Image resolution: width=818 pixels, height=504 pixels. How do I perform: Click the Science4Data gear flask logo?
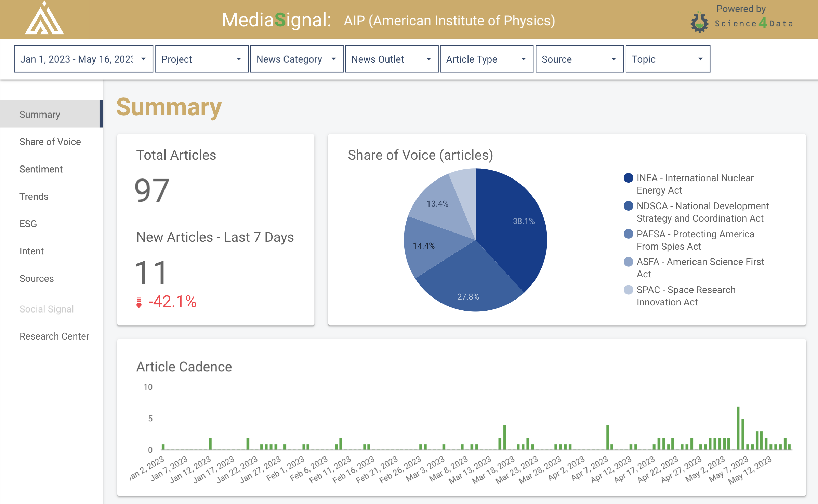[699, 23]
